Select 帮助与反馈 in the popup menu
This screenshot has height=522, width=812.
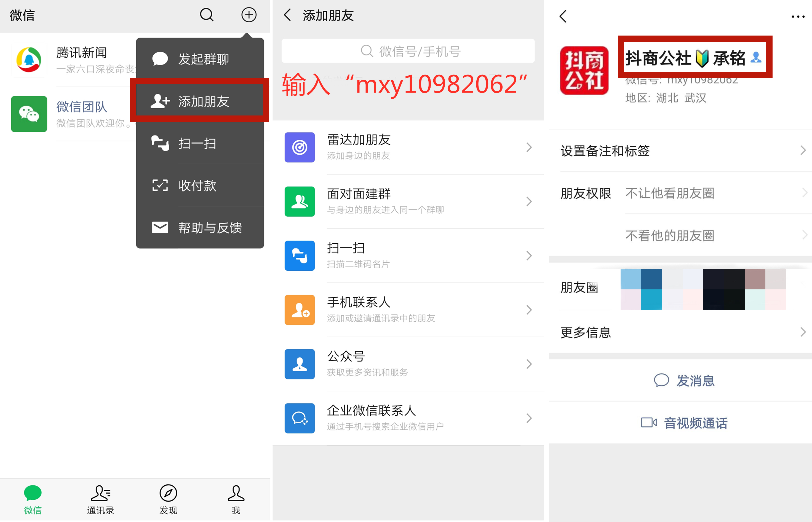tap(200, 227)
